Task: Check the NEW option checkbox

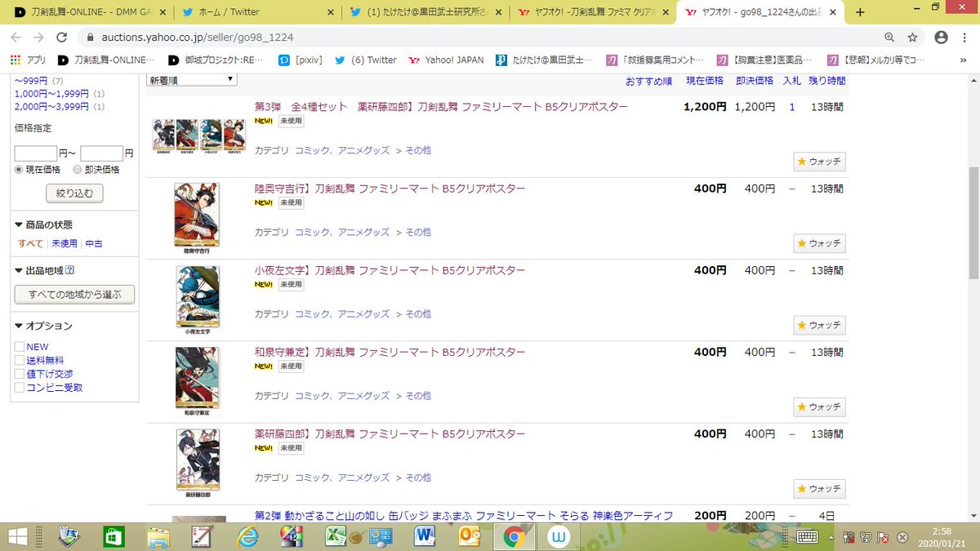Action: point(20,347)
